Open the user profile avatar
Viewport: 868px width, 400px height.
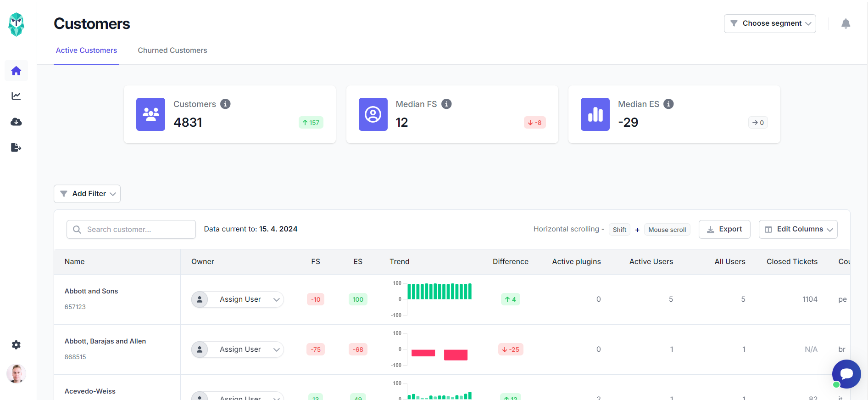16,374
